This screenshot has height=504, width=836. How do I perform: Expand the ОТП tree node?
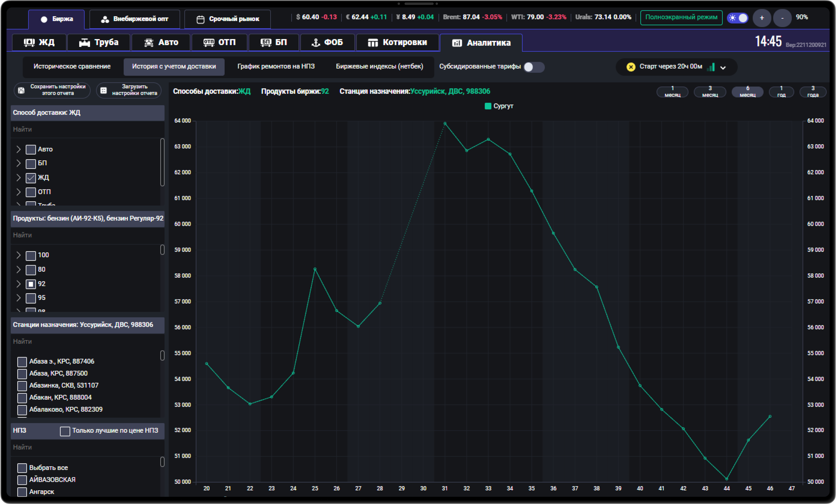click(18, 192)
